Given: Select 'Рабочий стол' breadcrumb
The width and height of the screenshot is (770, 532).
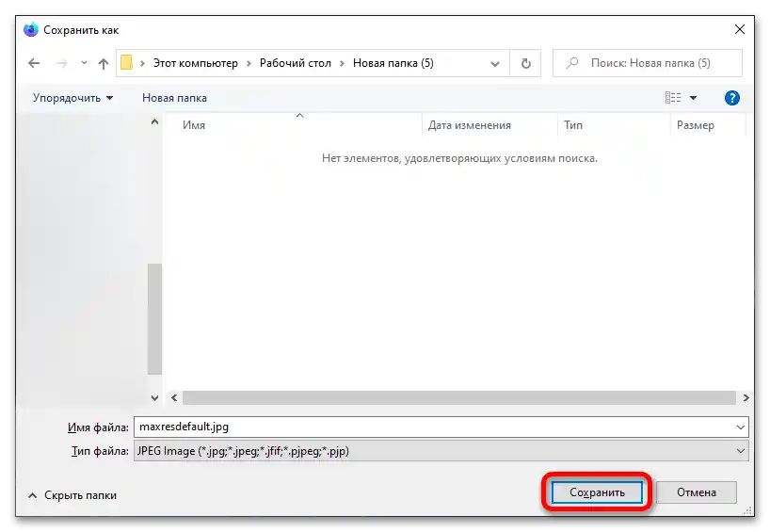Looking at the screenshot, I should 296,63.
